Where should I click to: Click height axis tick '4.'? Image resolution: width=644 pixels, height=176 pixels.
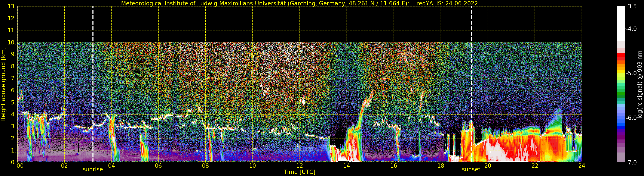tap(13, 114)
